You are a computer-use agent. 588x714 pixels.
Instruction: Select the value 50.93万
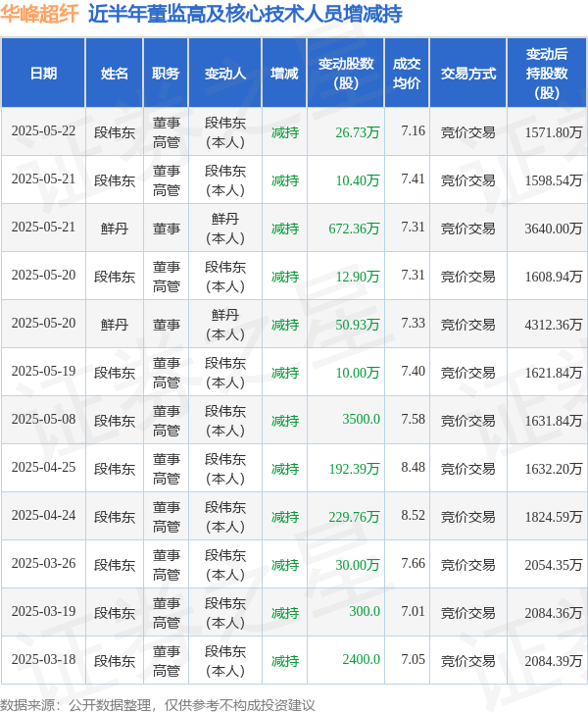pyautogui.click(x=358, y=325)
